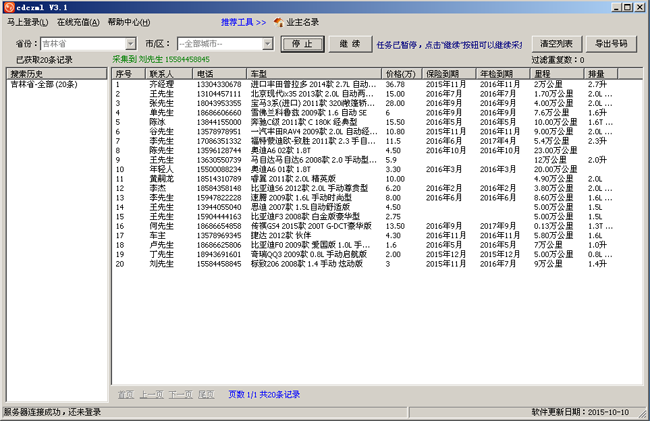Click the 清空列表 button
The width and height of the screenshot is (650, 421).
(556, 44)
